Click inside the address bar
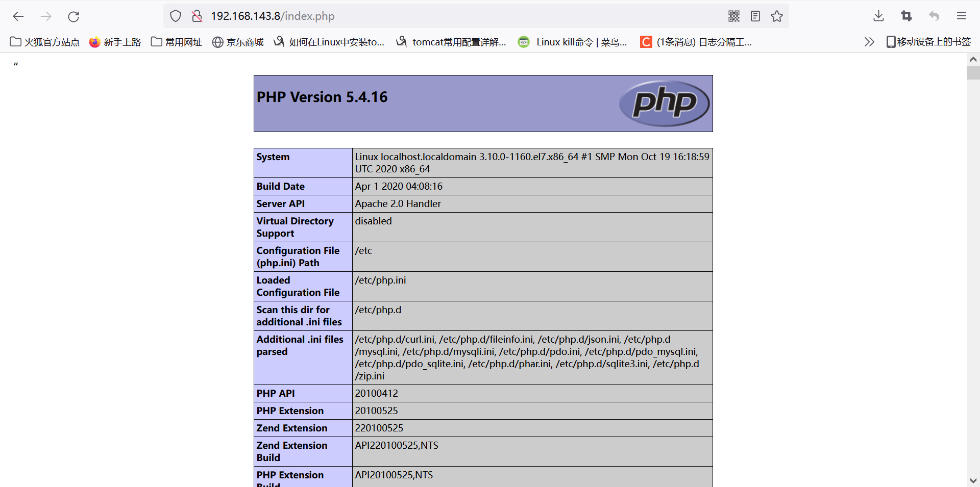This screenshot has height=487, width=980. click(x=357, y=16)
